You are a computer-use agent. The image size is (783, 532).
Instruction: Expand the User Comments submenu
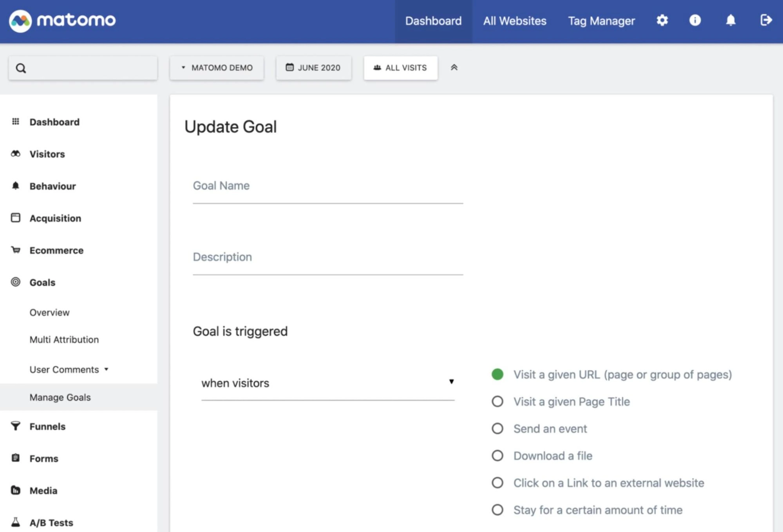69,369
